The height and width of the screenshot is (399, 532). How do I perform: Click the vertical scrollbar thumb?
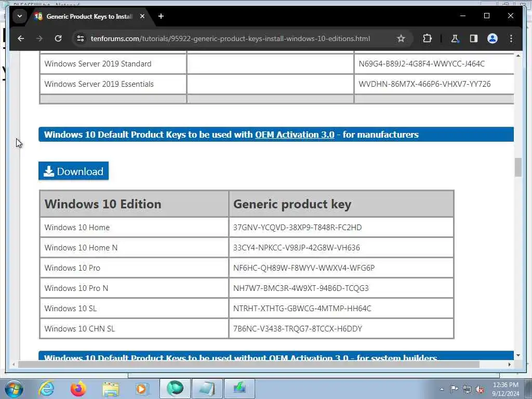pyautogui.click(x=518, y=167)
